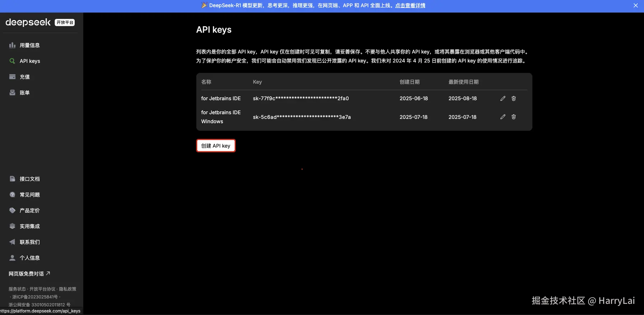Image resolution: width=644 pixels, height=315 pixels.
Task: Click the 接口文档 document icon
Action: click(12, 179)
